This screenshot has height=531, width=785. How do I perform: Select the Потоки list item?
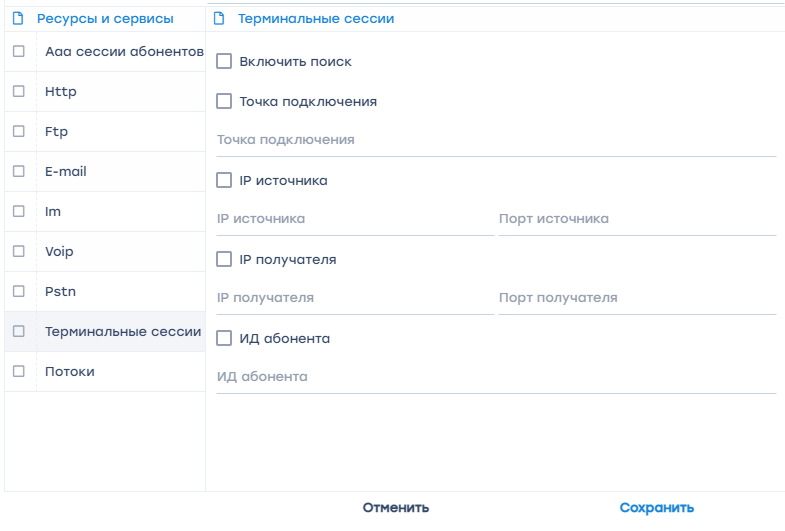coord(70,372)
